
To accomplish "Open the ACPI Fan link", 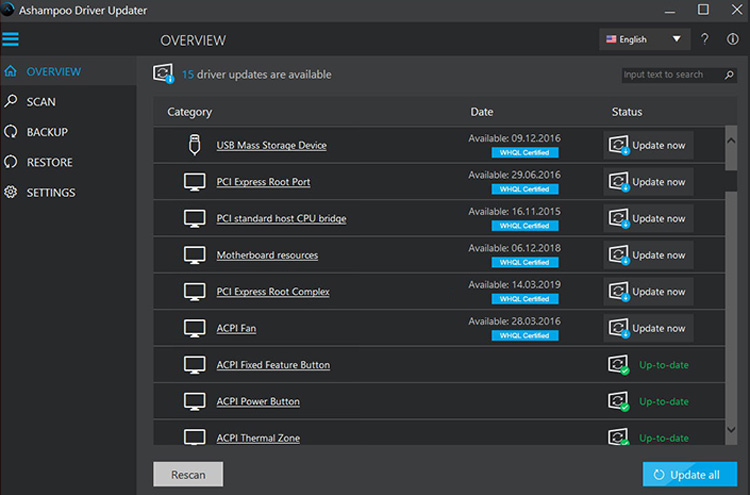I will tap(236, 328).
